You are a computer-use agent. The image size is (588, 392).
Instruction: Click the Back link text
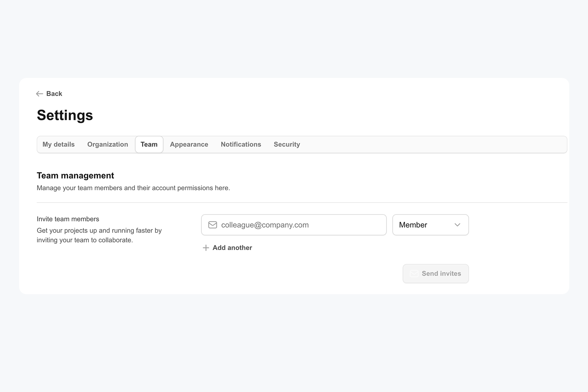pos(54,94)
